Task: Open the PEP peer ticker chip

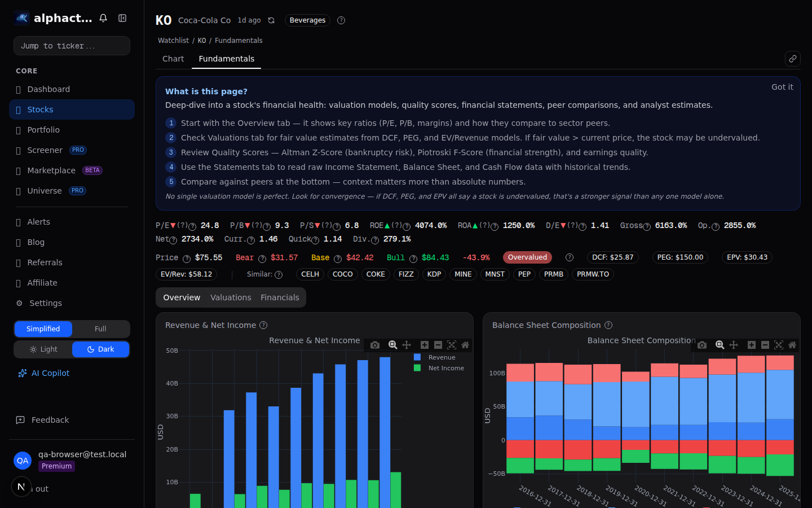Action: pyautogui.click(x=524, y=274)
